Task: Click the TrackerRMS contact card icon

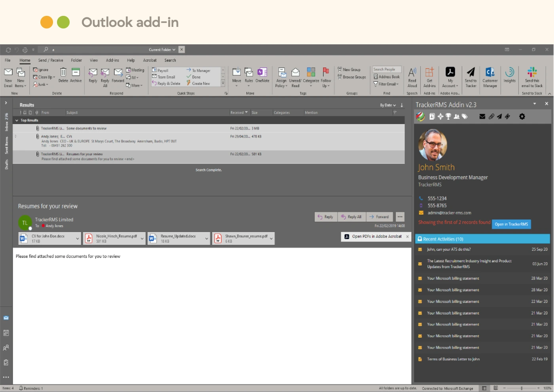Action: pos(432,117)
